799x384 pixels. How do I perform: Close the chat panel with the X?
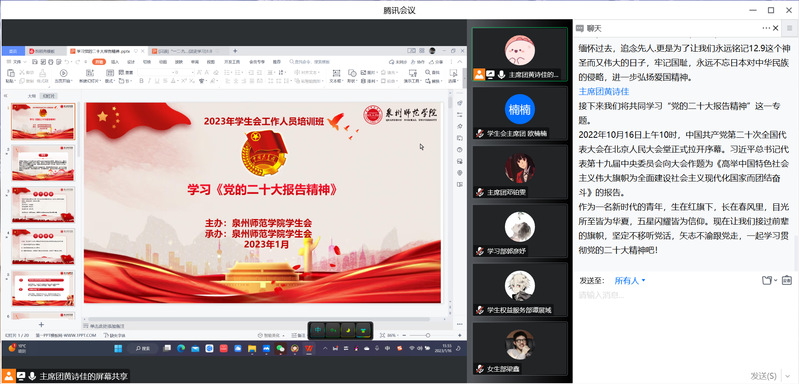(776, 28)
